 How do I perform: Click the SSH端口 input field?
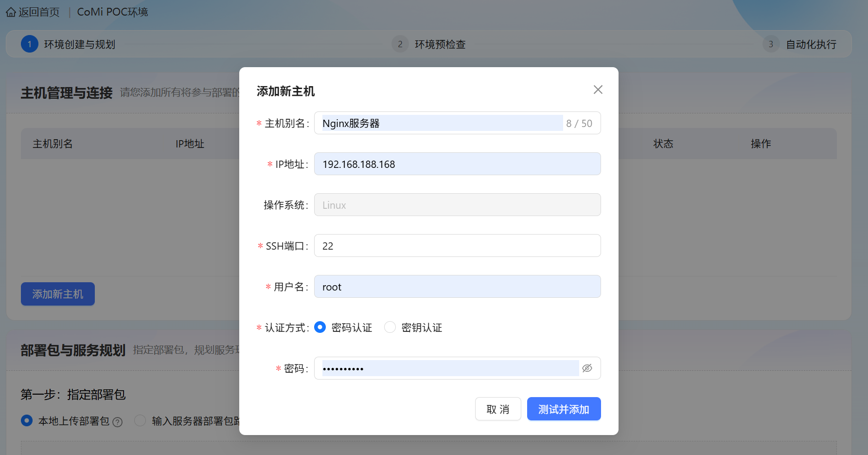coord(457,246)
